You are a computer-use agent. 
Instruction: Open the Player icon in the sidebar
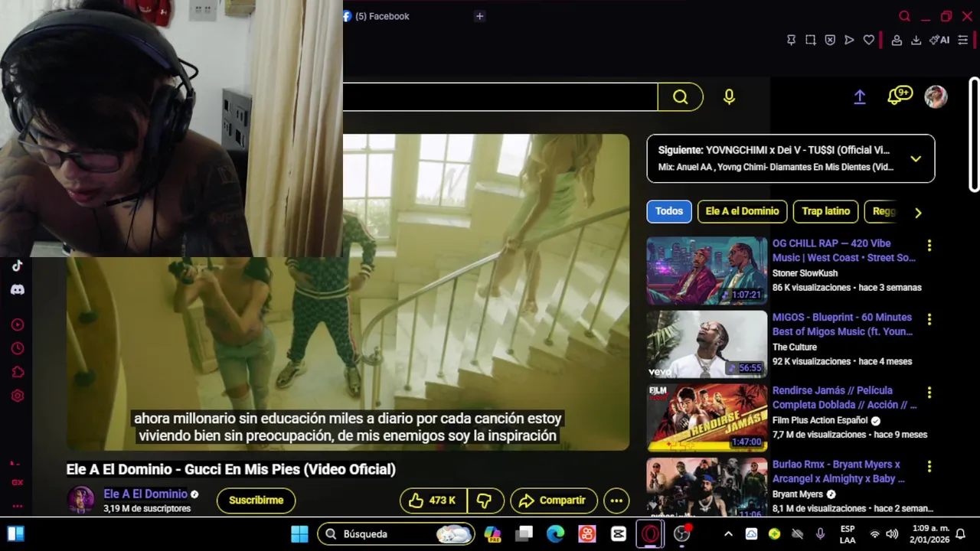[x=17, y=324]
